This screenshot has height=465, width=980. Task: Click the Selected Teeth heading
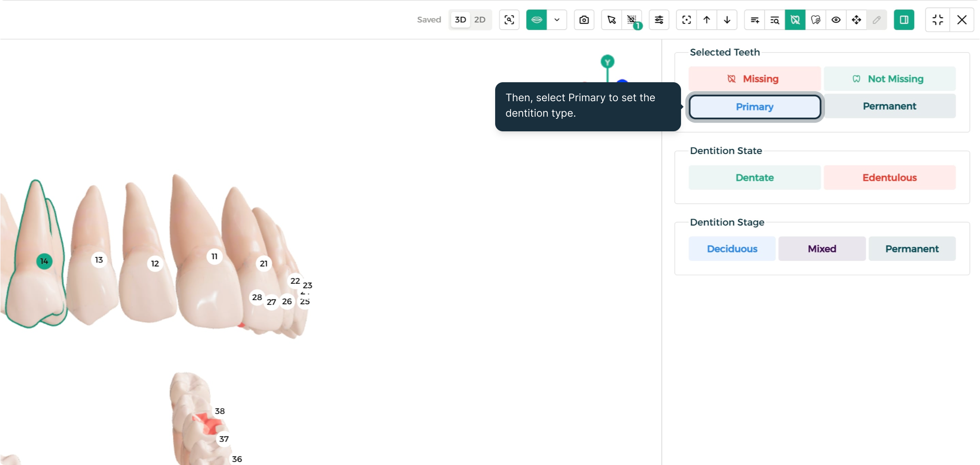[x=725, y=52]
